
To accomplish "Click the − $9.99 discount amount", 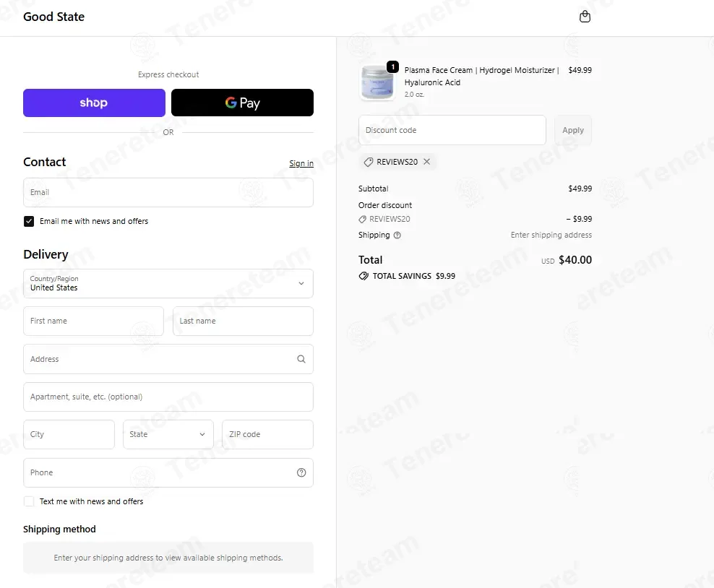I will (579, 219).
